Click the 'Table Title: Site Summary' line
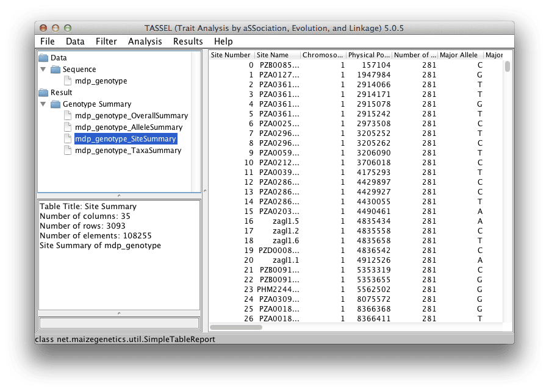Screen dimensions: 549x392 coord(88,207)
